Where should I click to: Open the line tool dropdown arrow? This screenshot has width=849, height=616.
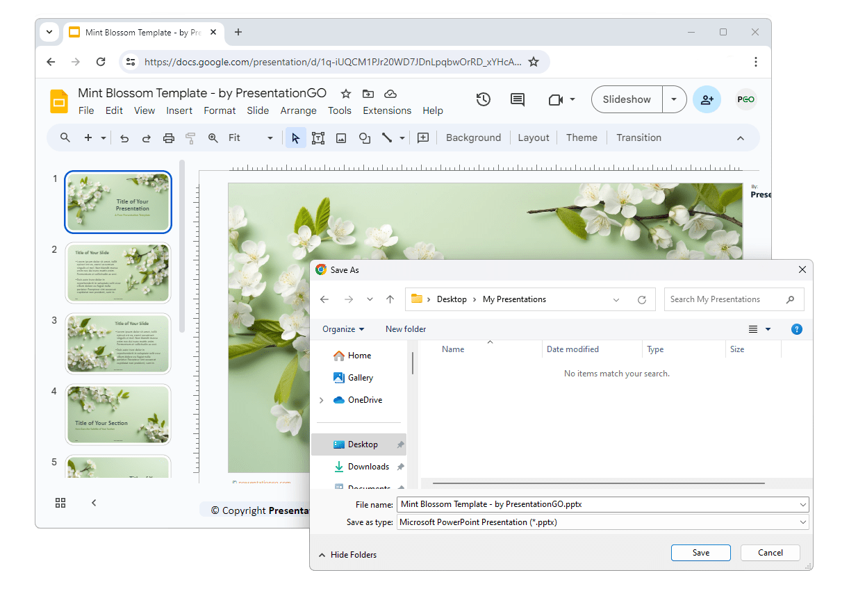point(402,138)
